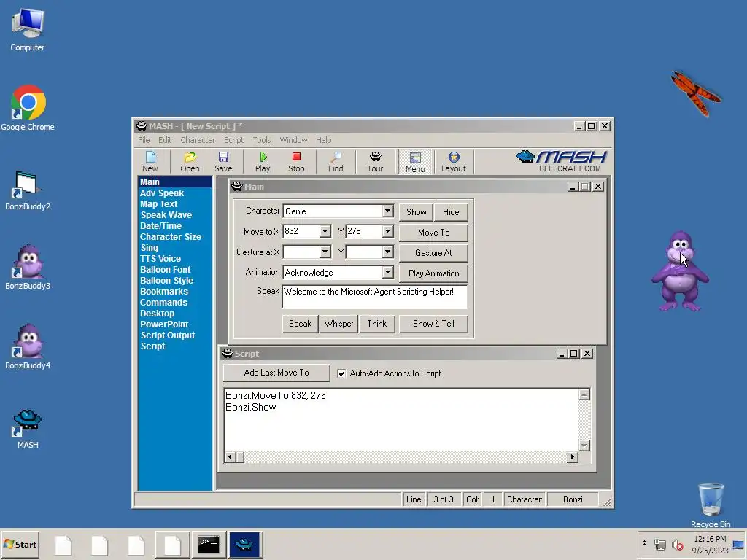Click the Show character button

tap(416, 212)
